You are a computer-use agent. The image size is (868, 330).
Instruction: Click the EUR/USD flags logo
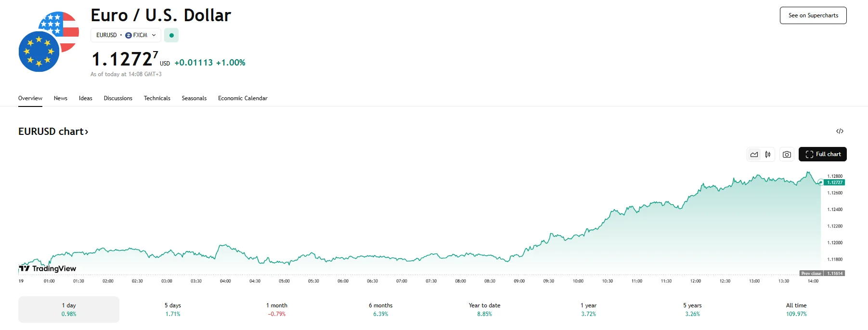(x=48, y=42)
